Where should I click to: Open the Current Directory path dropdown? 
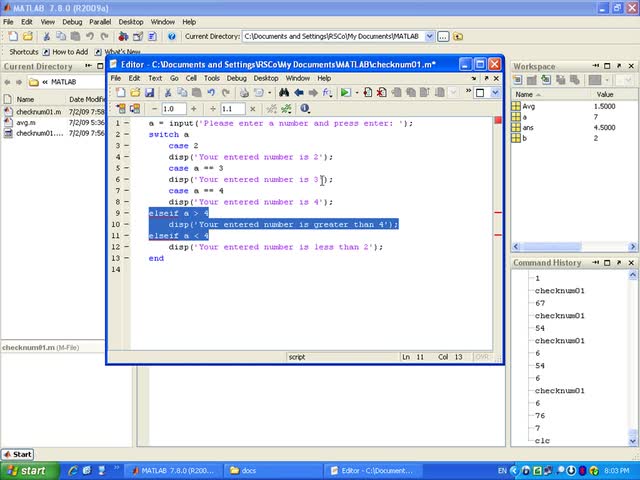[x=430, y=36]
